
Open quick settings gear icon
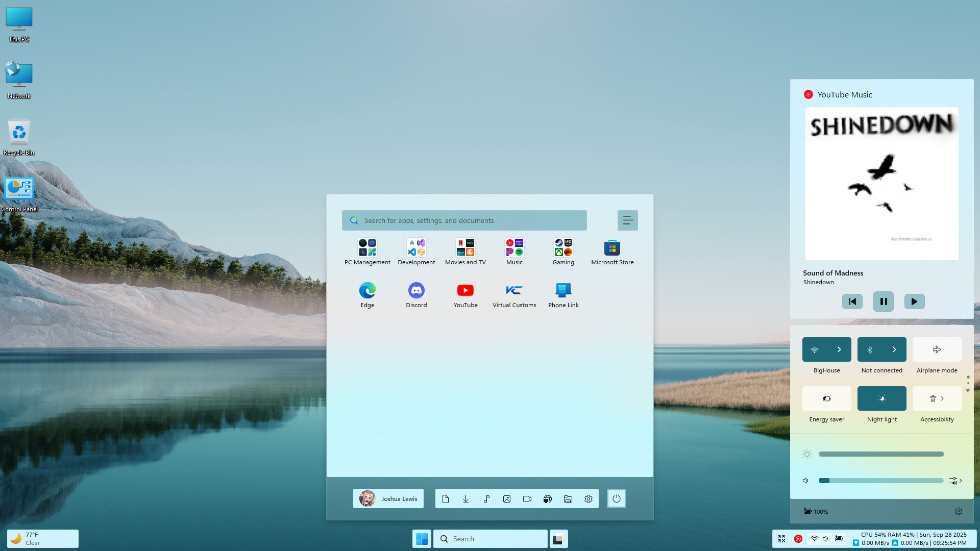(959, 511)
